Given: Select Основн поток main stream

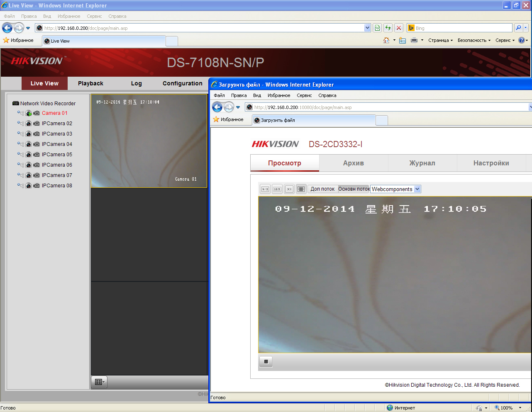Looking at the screenshot, I should [x=354, y=189].
